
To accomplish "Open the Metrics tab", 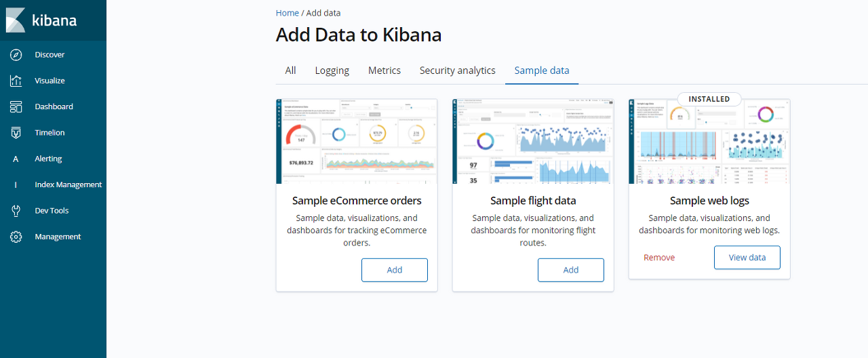I will (384, 71).
